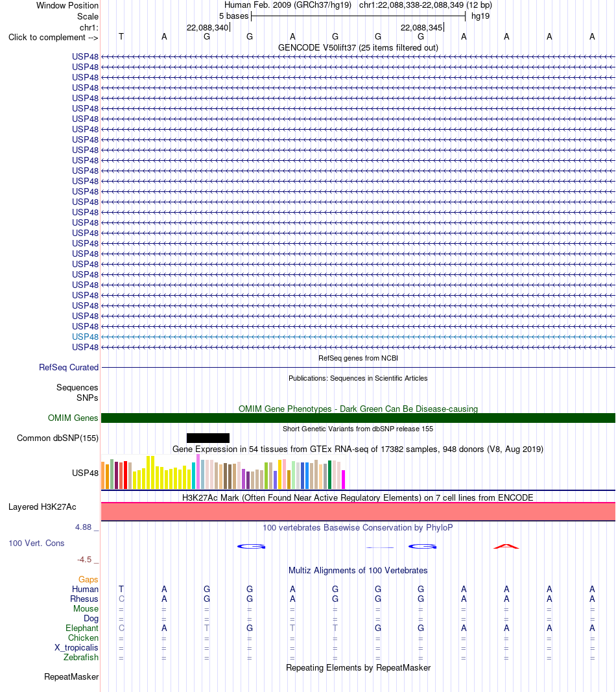
Task: Click the 'Sequences' track label
Action: [x=77, y=387]
